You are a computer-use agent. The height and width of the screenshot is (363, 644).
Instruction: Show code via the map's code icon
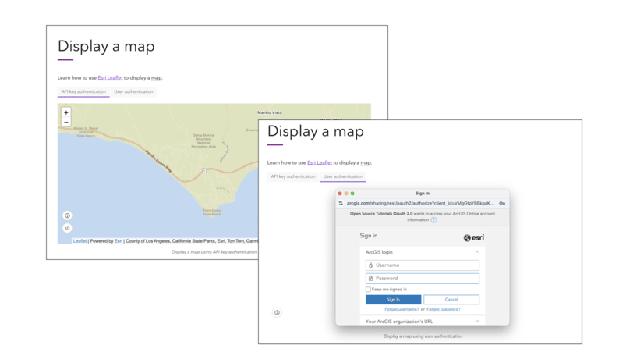pos(67,228)
